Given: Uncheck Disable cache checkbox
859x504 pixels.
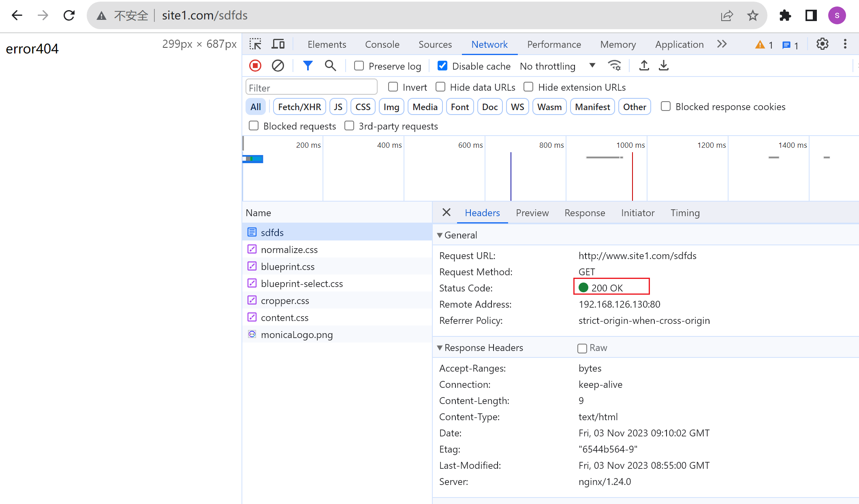Looking at the screenshot, I should [x=442, y=66].
